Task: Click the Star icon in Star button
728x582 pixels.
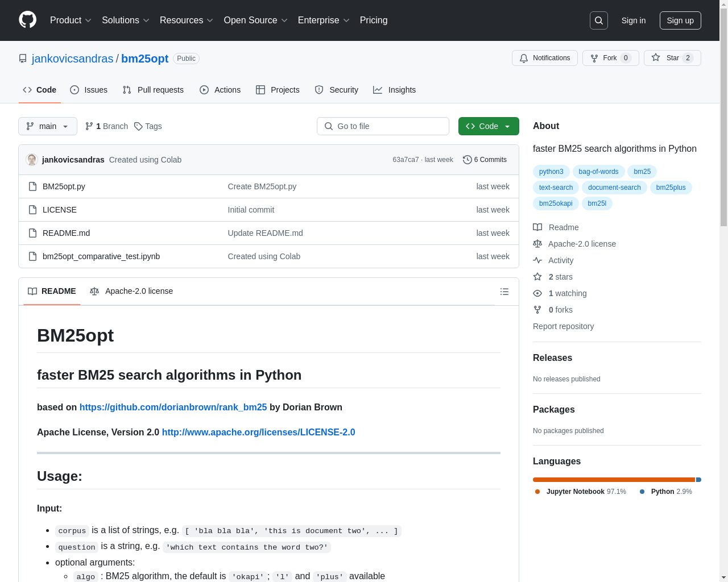Action: pyautogui.click(x=656, y=57)
